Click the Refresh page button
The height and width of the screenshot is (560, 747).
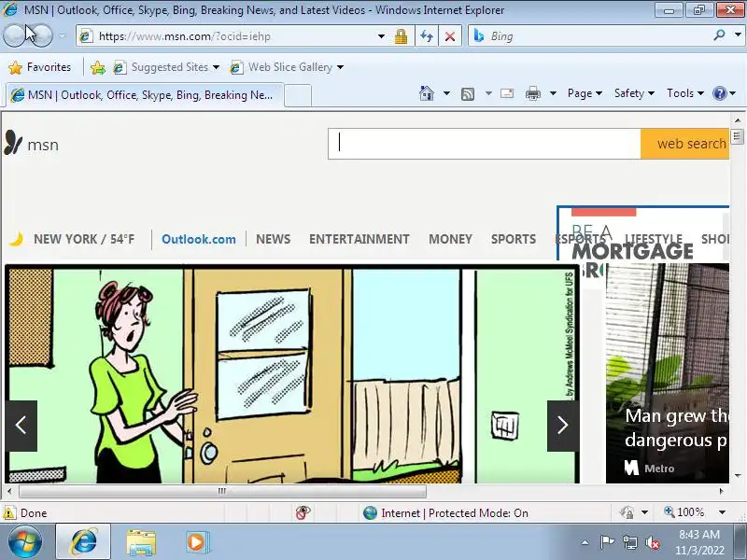427,36
